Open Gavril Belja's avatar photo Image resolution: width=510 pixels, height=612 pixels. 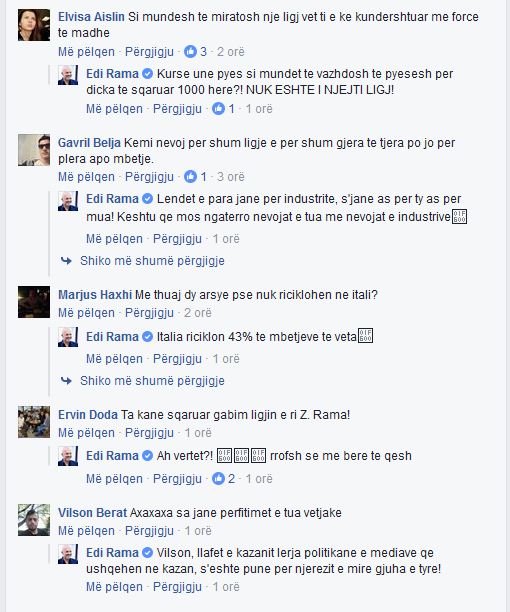pos(34,150)
